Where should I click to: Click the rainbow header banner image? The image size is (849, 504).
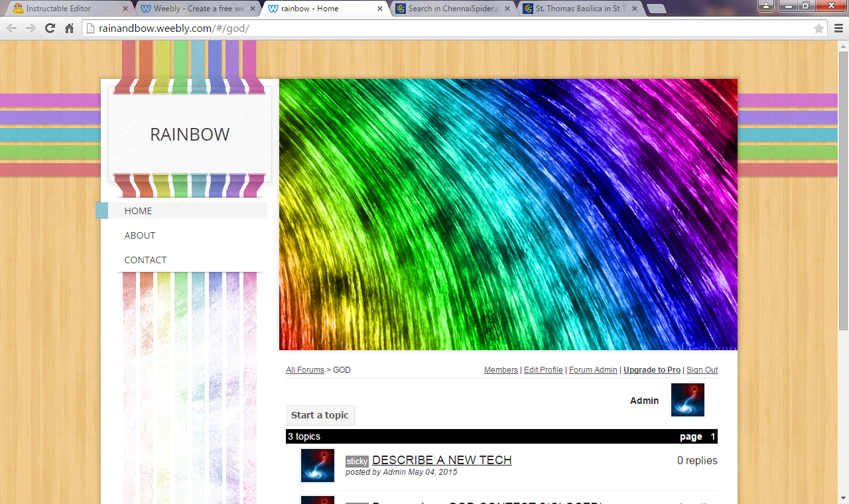[x=508, y=215]
